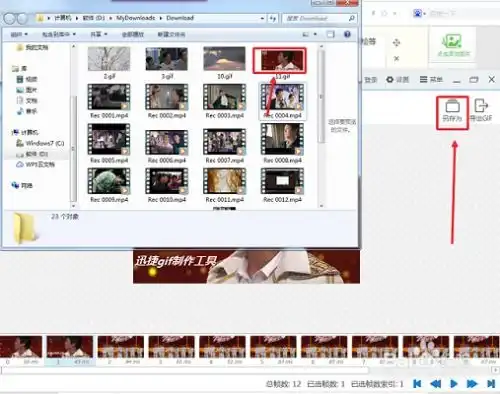
Task: Select the D: drive in navigation tree
Action: tap(32, 154)
